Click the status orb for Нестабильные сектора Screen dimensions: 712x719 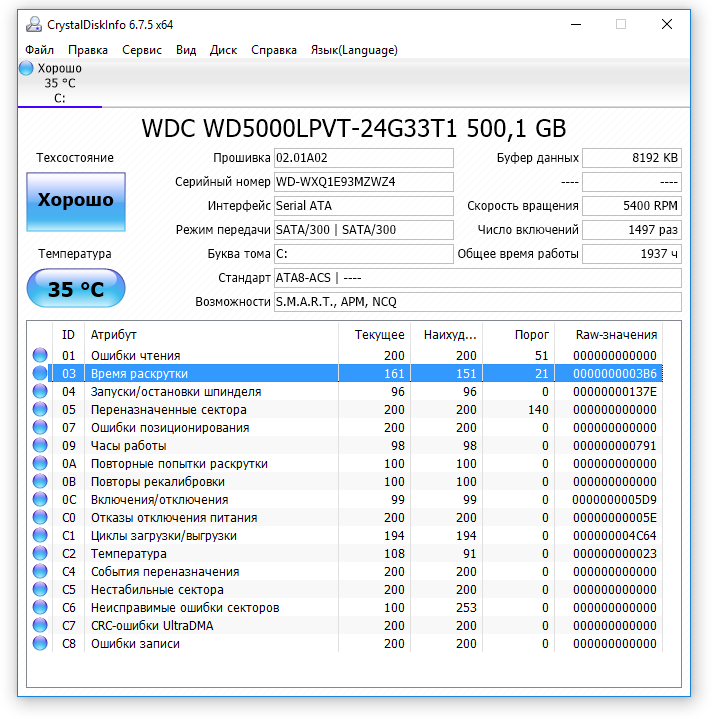(x=40, y=589)
